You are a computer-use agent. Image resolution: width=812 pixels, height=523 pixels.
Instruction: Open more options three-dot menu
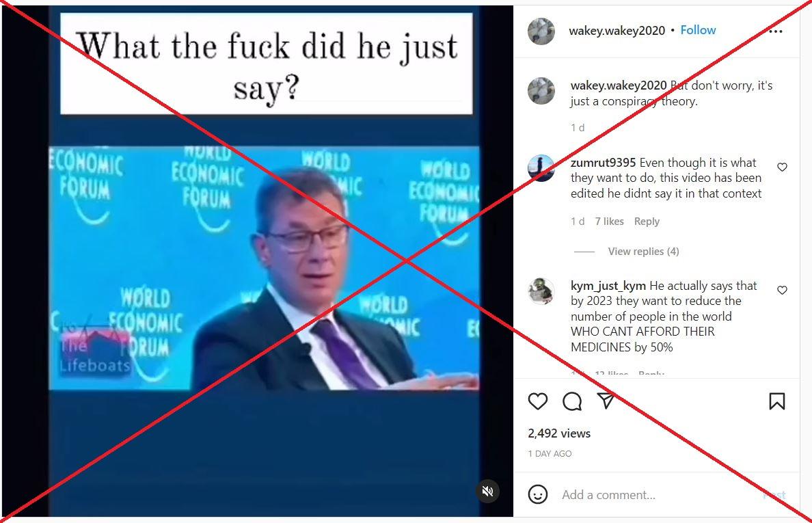click(x=775, y=31)
